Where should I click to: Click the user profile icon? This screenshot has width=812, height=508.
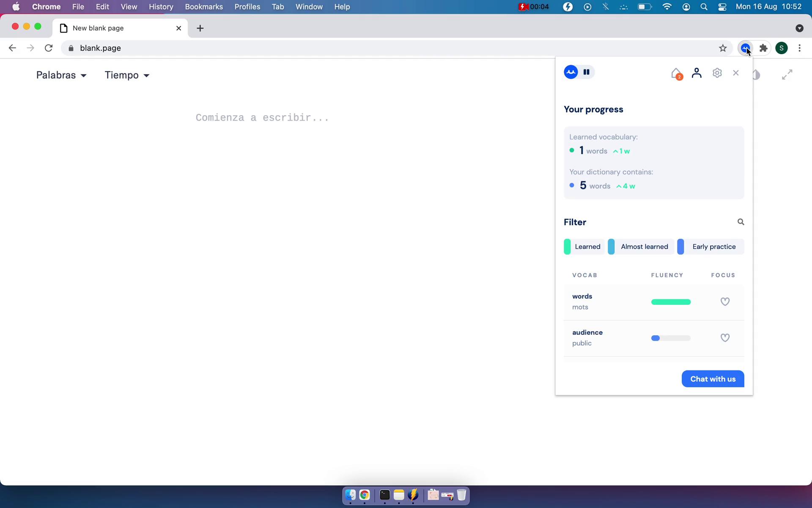(x=696, y=72)
